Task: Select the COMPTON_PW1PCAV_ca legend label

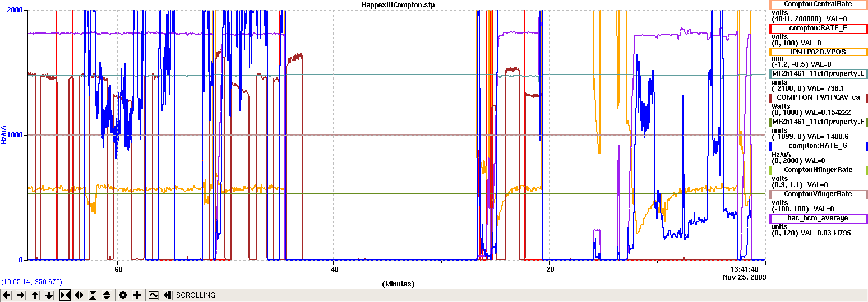Action: tap(818, 97)
